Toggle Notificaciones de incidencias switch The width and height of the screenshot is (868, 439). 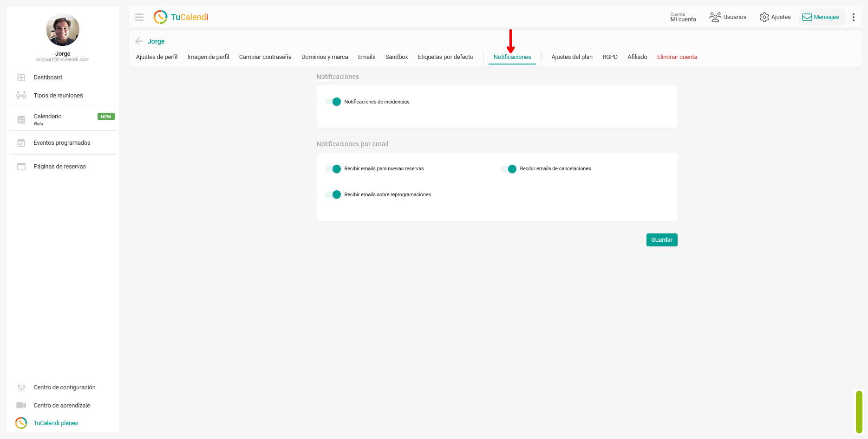[333, 102]
